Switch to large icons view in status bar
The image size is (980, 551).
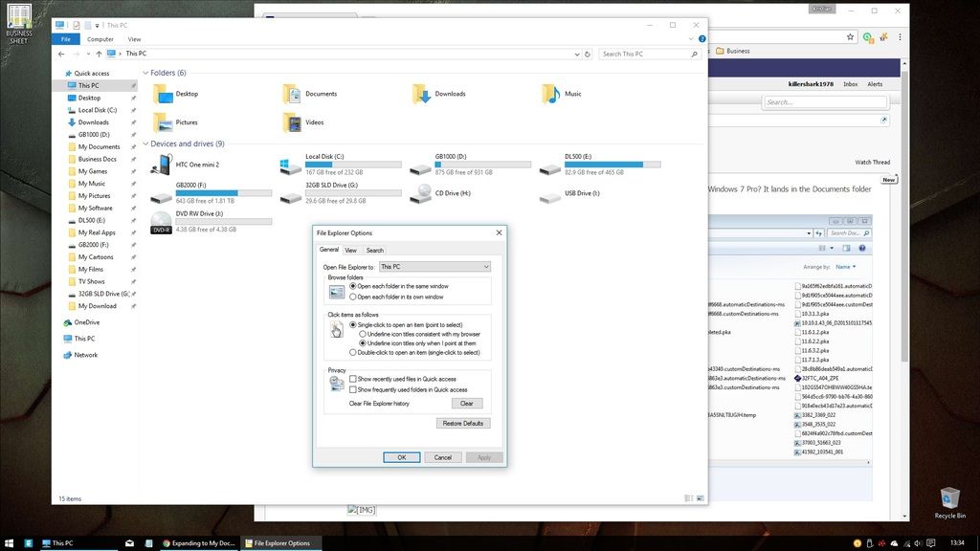point(700,498)
